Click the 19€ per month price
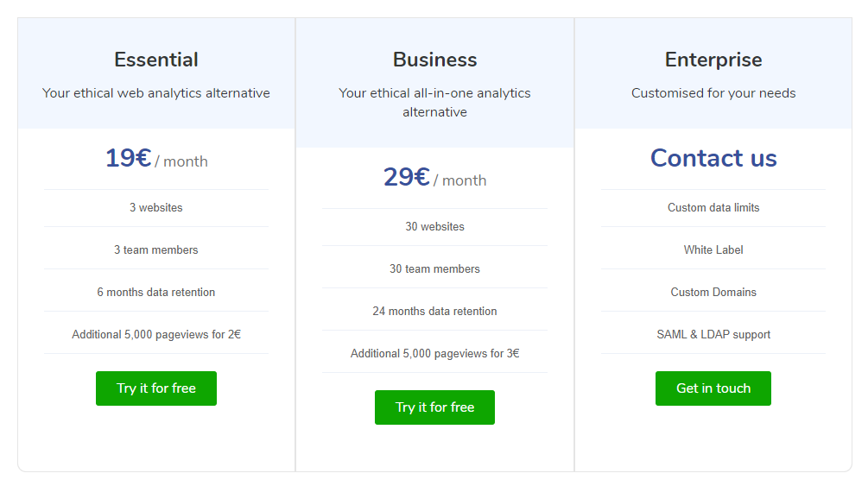This screenshot has height=486, width=868. click(x=156, y=159)
